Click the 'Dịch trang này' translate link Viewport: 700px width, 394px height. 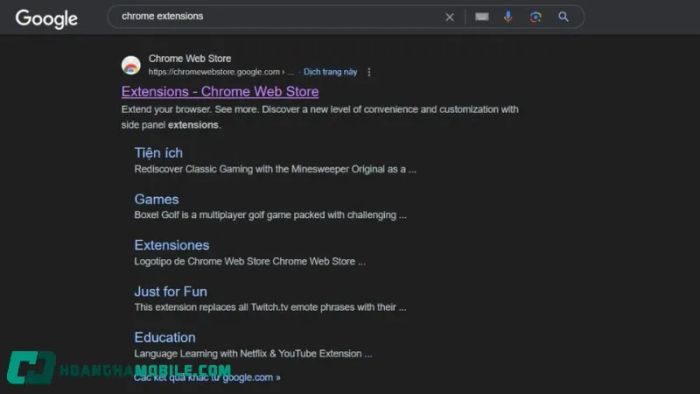click(x=330, y=72)
